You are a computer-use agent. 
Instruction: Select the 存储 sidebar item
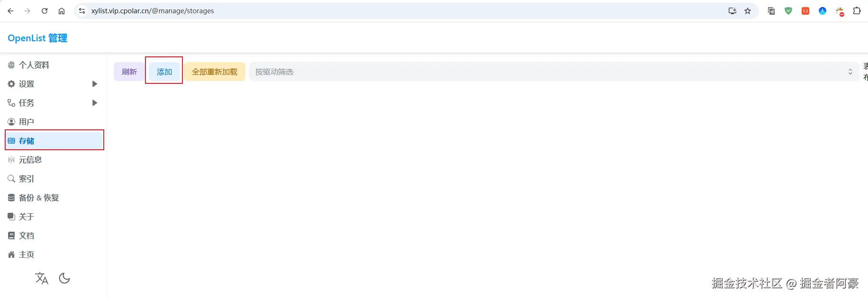point(54,141)
